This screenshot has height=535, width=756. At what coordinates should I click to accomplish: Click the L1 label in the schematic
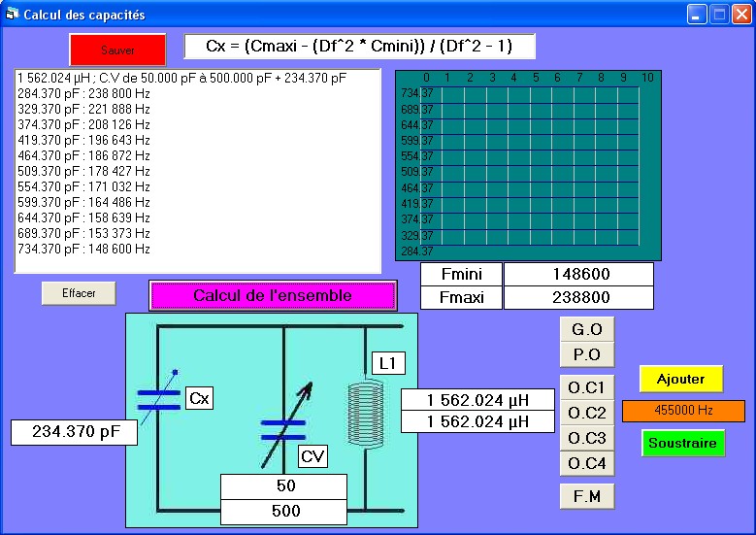[388, 363]
